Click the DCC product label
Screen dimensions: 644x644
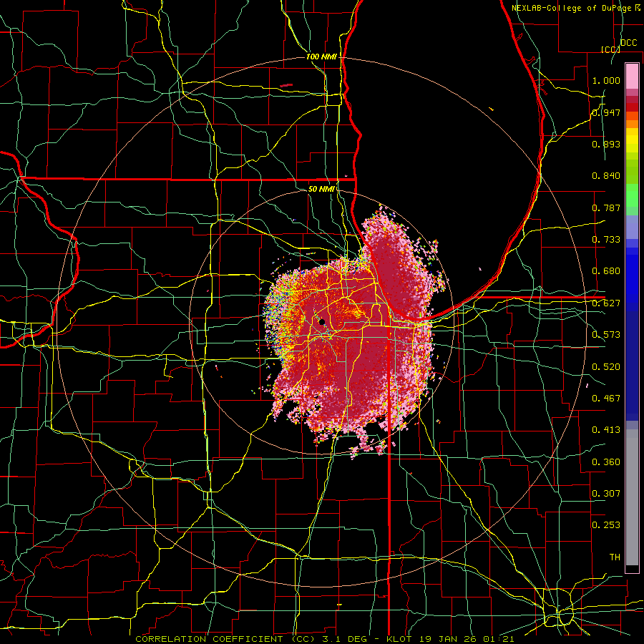point(628,43)
